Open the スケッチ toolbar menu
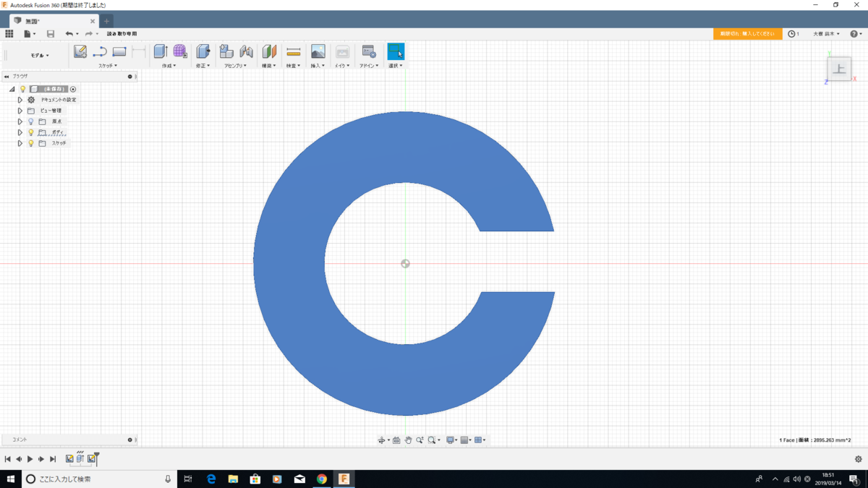The width and height of the screenshot is (868, 488). click(107, 66)
